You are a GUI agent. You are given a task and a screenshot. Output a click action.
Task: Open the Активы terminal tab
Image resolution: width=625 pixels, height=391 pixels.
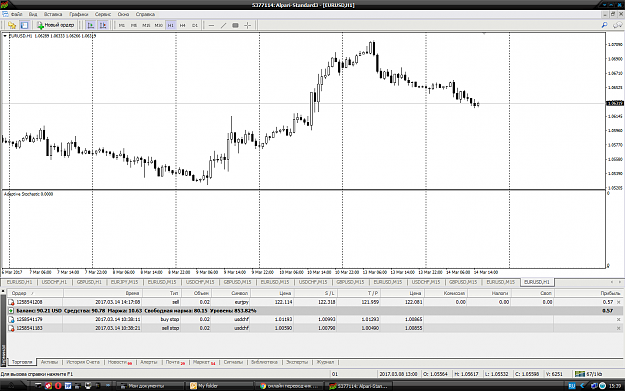coord(49,362)
